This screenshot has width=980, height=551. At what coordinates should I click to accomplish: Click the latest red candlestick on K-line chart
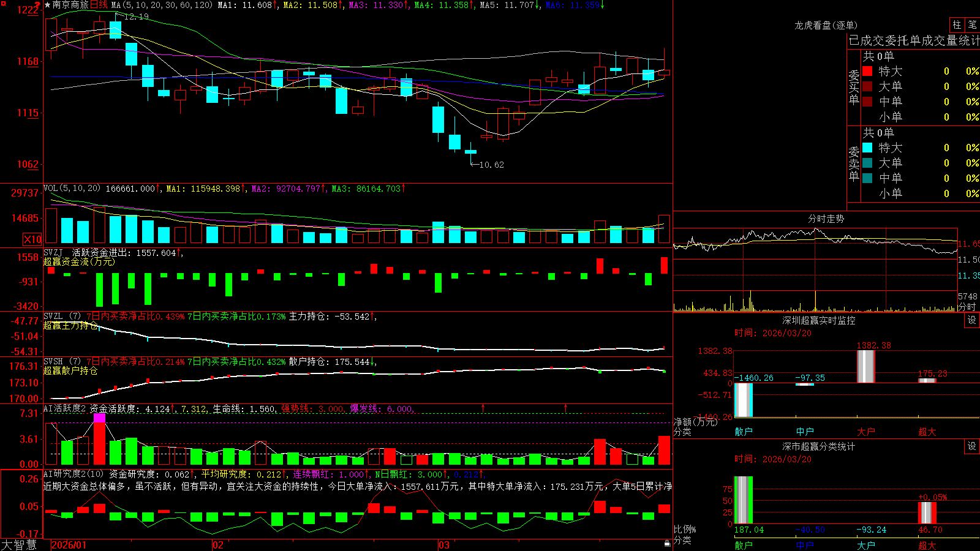(x=664, y=72)
